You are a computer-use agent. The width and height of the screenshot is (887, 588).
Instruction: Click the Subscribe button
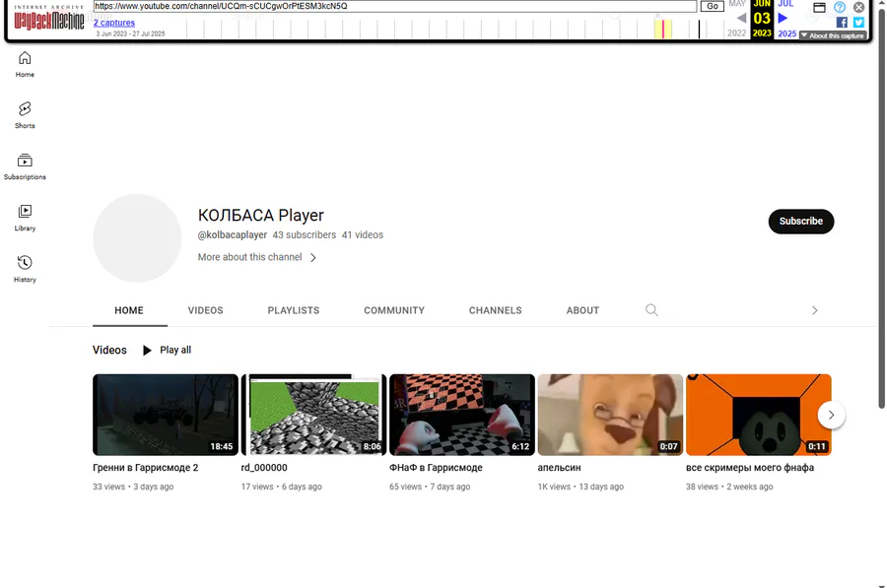coord(801,221)
